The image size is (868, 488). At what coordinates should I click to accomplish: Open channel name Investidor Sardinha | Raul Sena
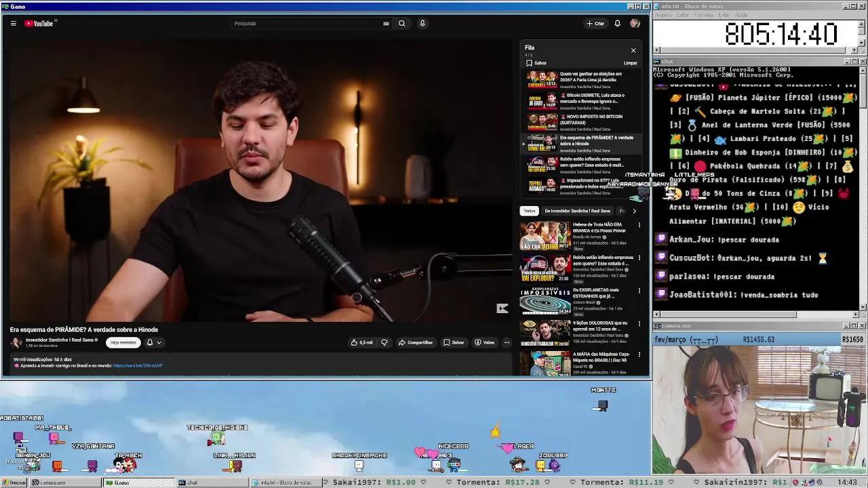60,340
